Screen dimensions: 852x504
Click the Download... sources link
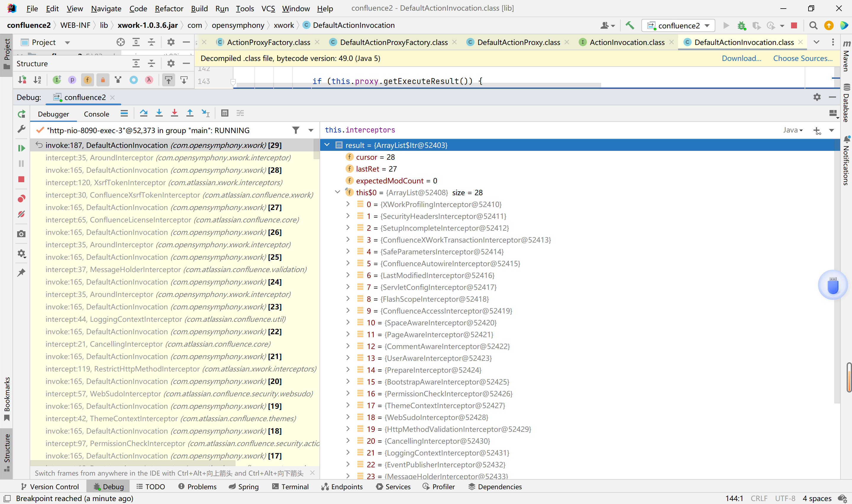(x=741, y=58)
